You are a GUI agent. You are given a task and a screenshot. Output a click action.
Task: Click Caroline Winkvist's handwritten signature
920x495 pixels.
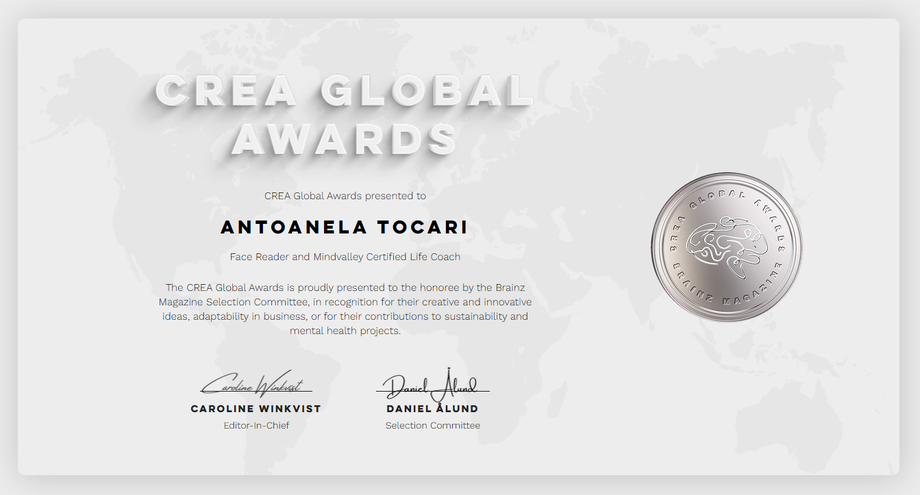click(x=256, y=384)
